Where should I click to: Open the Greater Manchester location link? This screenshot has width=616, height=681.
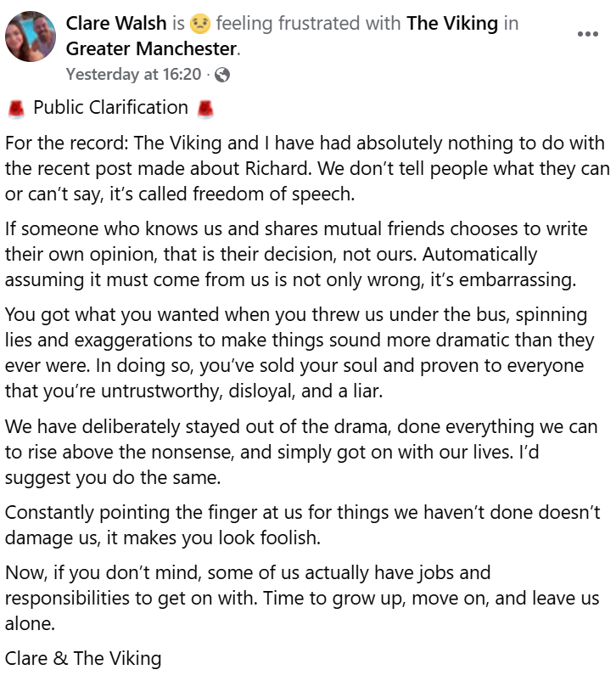coord(152,49)
